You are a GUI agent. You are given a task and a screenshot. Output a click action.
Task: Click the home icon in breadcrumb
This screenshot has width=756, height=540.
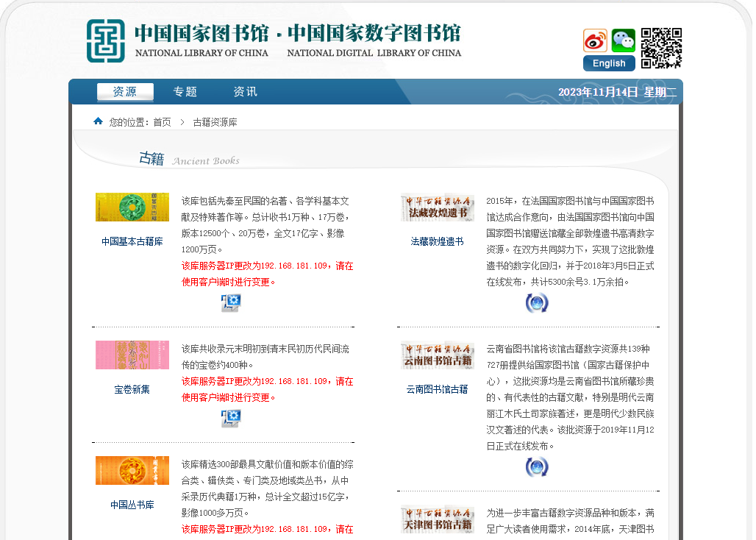click(x=98, y=121)
